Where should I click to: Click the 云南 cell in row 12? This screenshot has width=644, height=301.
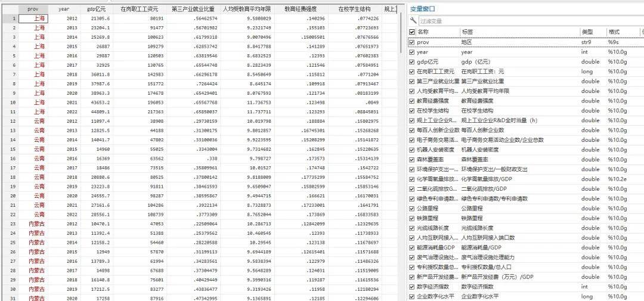click(33, 121)
